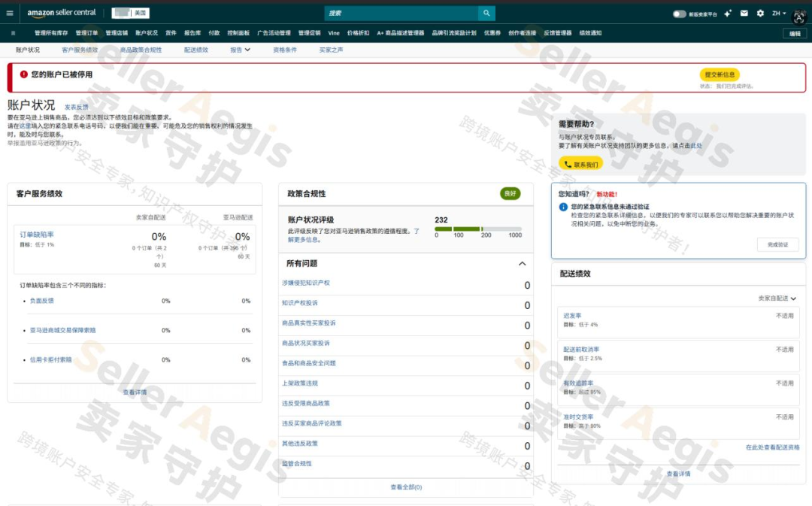Viewport: 812px width, 506px height.
Task: Click the 完成验证 button
Action: pyautogui.click(x=777, y=244)
